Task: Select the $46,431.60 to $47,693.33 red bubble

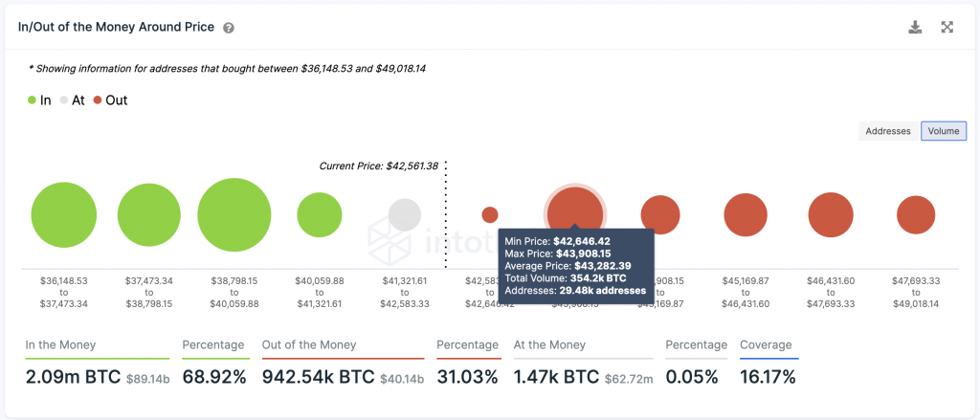Action: (831, 215)
